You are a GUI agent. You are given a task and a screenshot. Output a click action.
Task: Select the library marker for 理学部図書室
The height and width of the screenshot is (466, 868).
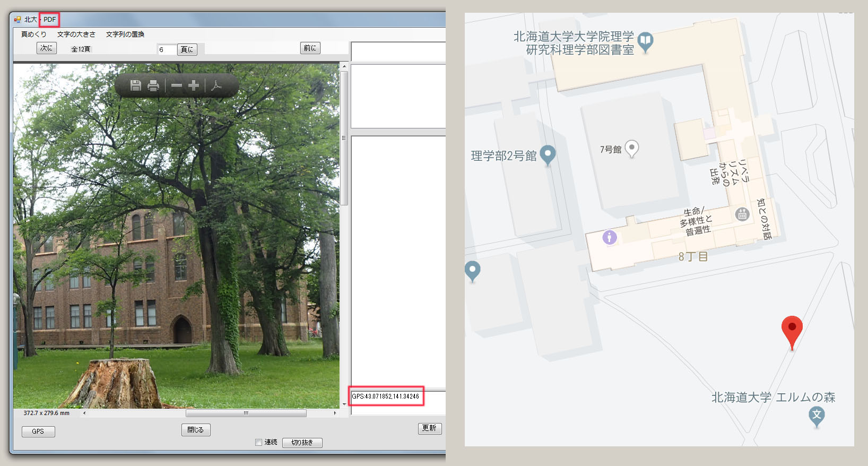click(645, 40)
